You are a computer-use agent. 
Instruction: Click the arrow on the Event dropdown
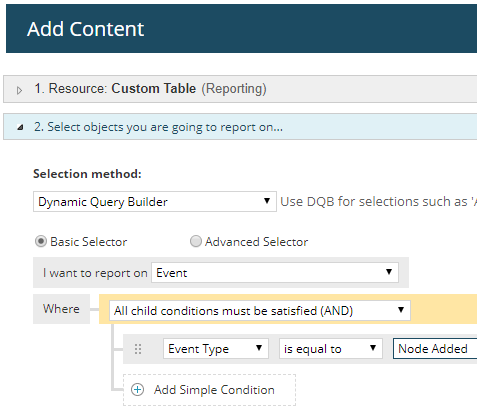click(x=389, y=272)
